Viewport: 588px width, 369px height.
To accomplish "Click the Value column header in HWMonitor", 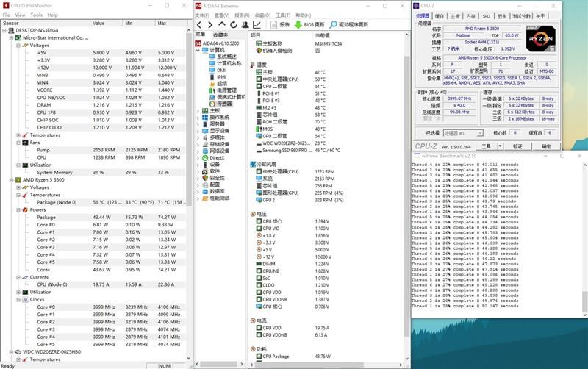I will tap(106, 24).
